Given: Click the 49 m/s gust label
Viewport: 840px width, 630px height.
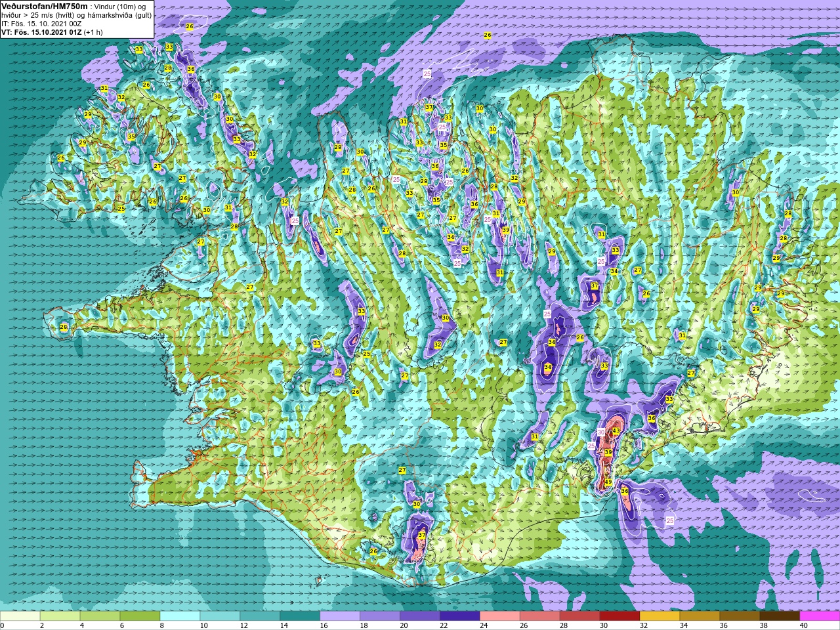Looking at the screenshot, I should 608,482.
